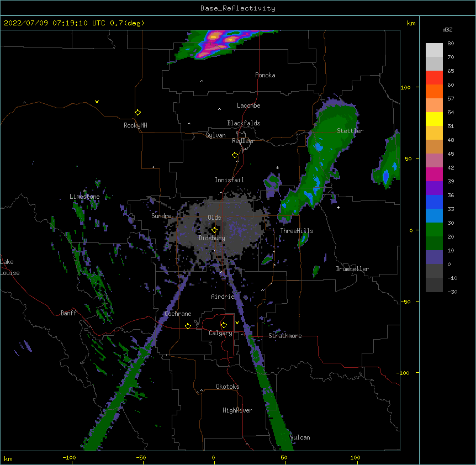Select the yellow diamond marker below Cochrane

click(x=188, y=326)
